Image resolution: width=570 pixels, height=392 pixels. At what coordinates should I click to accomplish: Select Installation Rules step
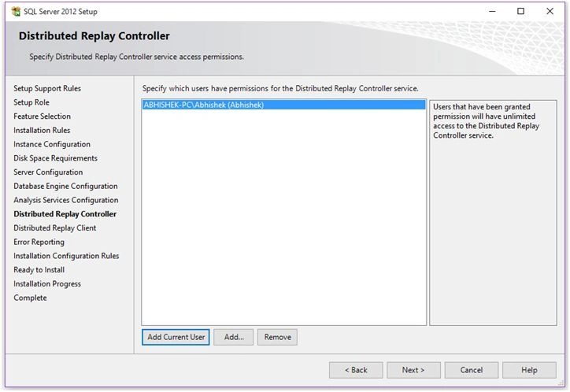(x=42, y=130)
